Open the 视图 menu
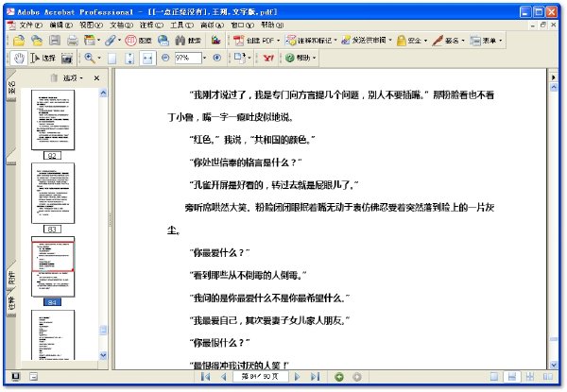The image size is (567, 392). (91, 25)
